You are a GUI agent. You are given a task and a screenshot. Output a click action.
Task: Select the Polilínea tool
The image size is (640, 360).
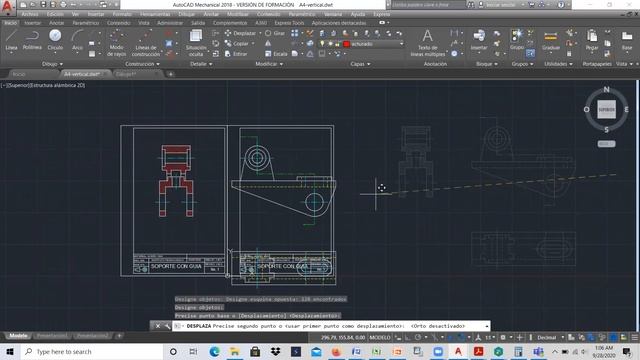32,40
